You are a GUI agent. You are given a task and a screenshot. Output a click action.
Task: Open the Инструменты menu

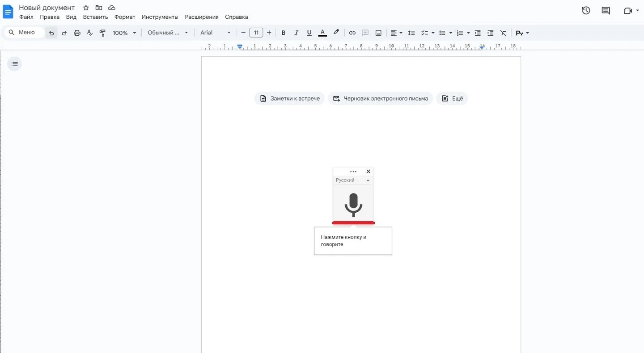pos(160,17)
